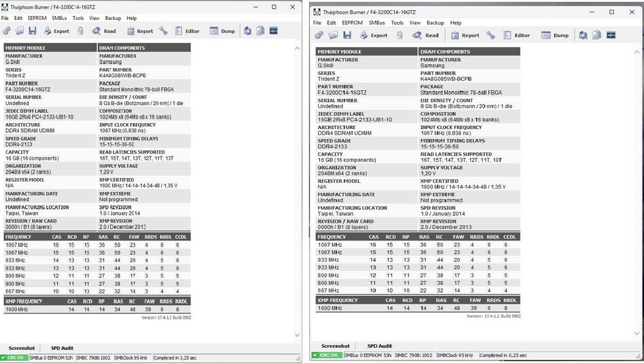The image size is (644, 363).
Task: Open Report from the left window toolbar
Action: pos(140,31)
